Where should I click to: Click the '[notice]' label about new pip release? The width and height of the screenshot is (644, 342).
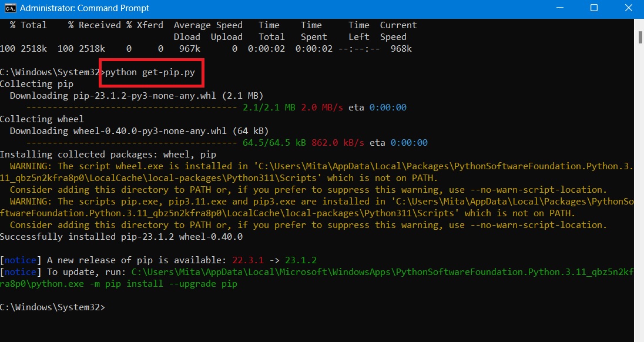tap(19, 260)
